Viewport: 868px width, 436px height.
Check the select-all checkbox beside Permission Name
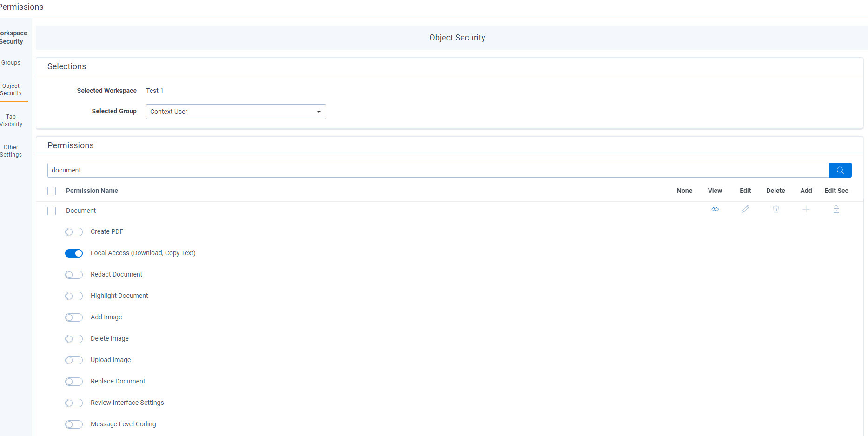(x=52, y=191)
